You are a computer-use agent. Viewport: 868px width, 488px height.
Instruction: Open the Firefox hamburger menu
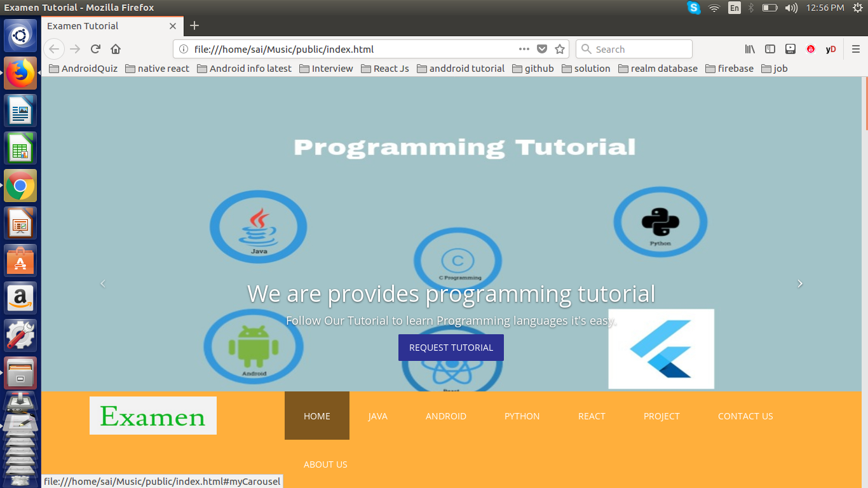pyautogui.click(x=856, y=49)
